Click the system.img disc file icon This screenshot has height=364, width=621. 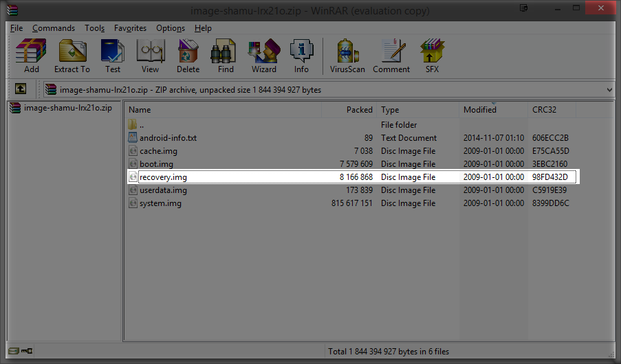click(x=133, y=203)
